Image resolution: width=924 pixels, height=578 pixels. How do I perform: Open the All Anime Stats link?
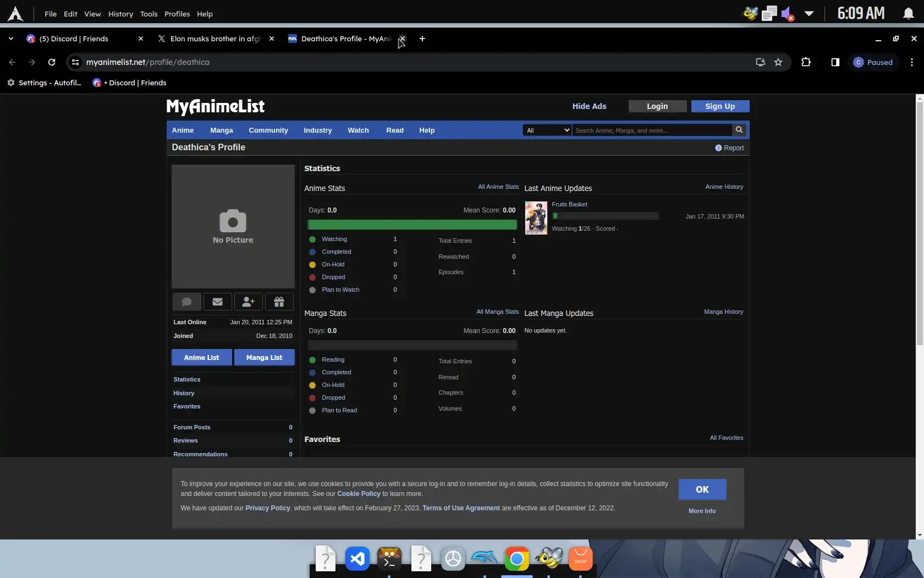pos(498,187)
